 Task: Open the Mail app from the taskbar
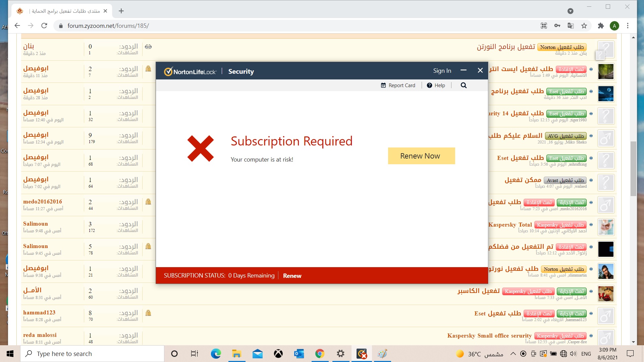(x=257, y=354)
